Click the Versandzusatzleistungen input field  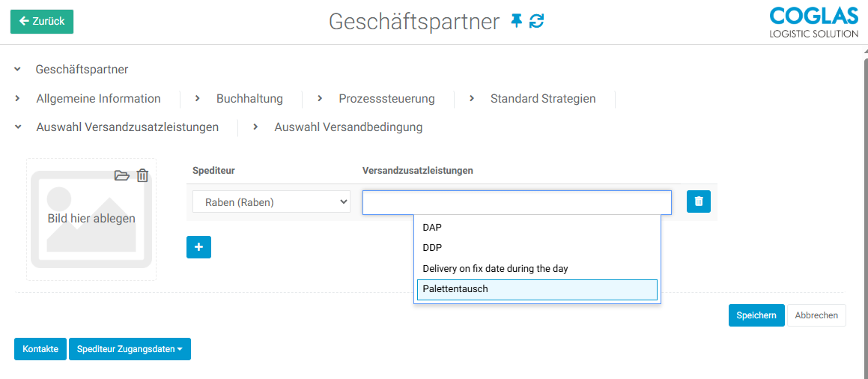pyautogui.click(x=517, y=202)
